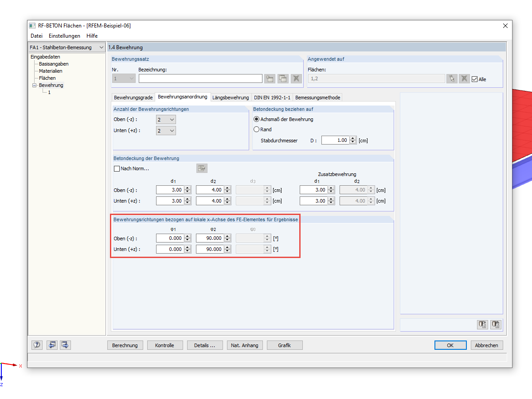
Task: Open the FA1 - Stahlbeton-Bemessung case dropdown
Action: tap(67, 47)
